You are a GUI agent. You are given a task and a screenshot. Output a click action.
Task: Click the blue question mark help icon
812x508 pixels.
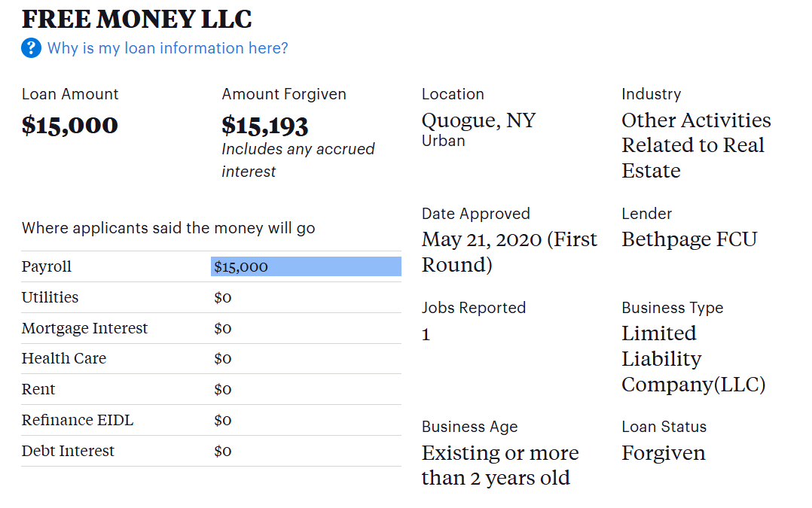[x=31, y=48]
